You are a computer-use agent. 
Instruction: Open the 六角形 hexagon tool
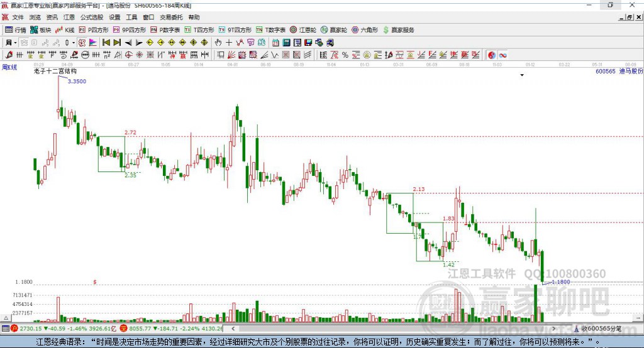click(x=365, y=30)
